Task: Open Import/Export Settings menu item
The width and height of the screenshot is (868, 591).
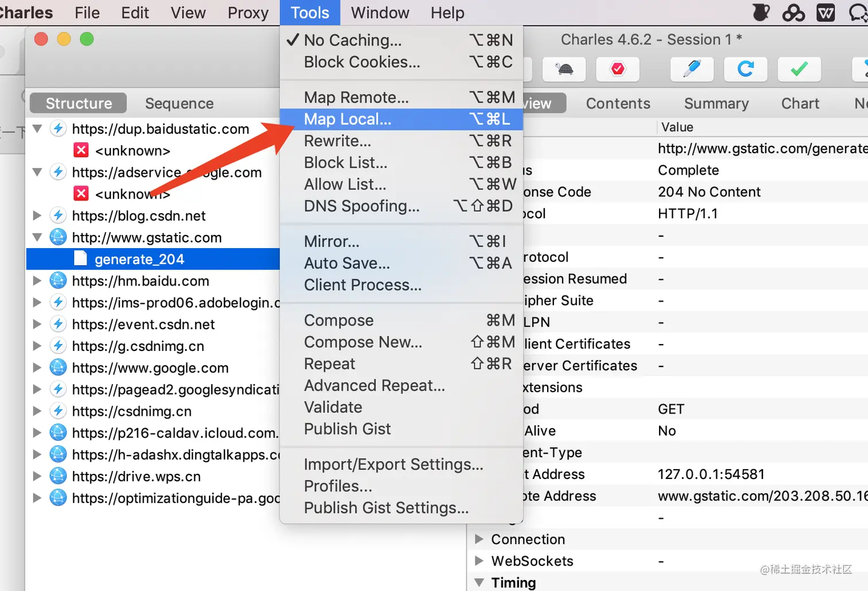Action: click(x=401, y=464)
